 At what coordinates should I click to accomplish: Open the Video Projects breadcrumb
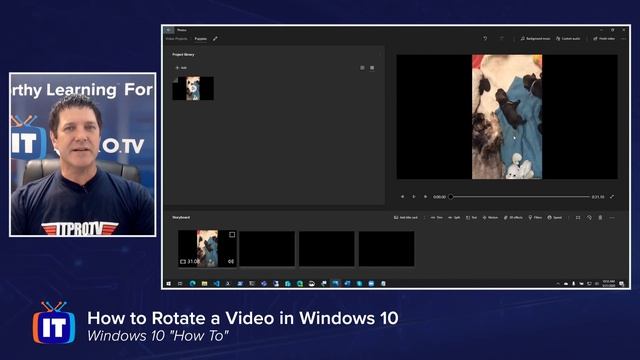point(176,39)
